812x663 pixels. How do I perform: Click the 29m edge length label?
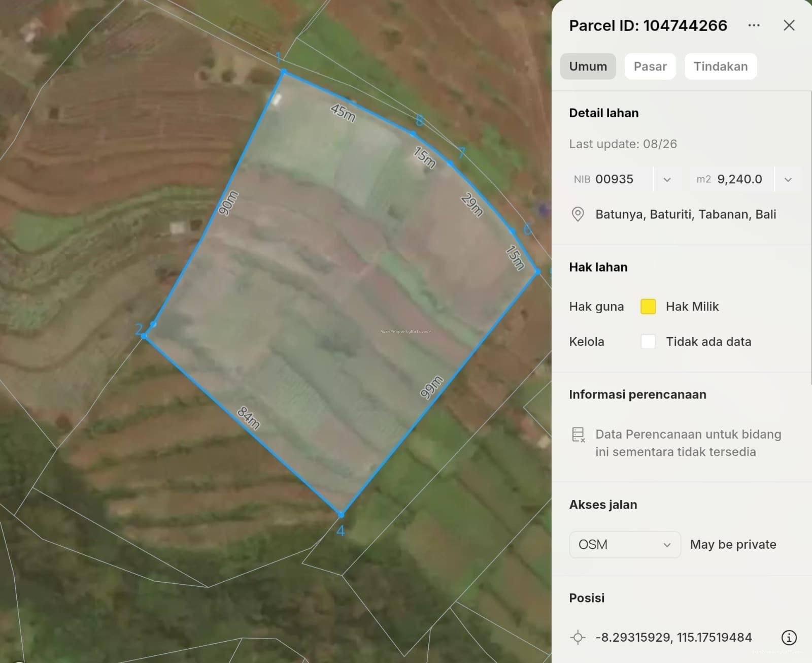tap(472, 205)
